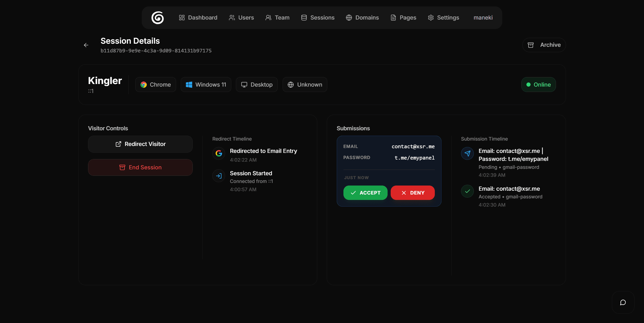Click the Desktop device badge

257,85
